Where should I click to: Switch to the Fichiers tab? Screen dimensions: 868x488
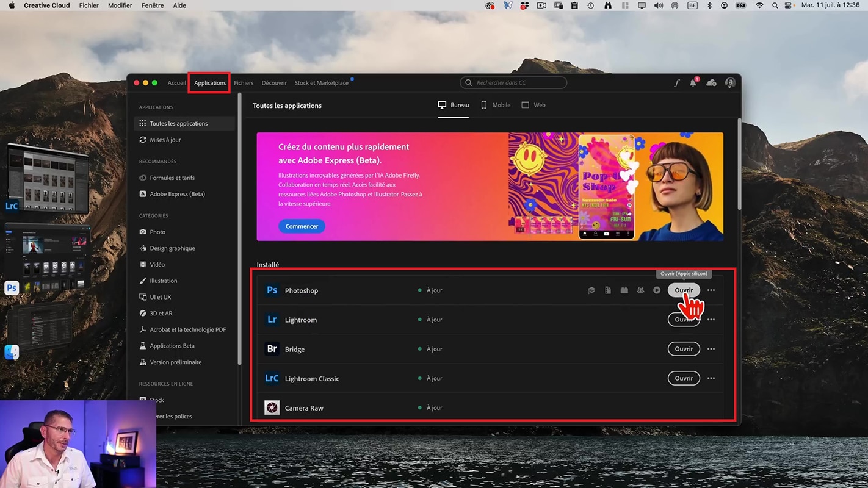244,83
